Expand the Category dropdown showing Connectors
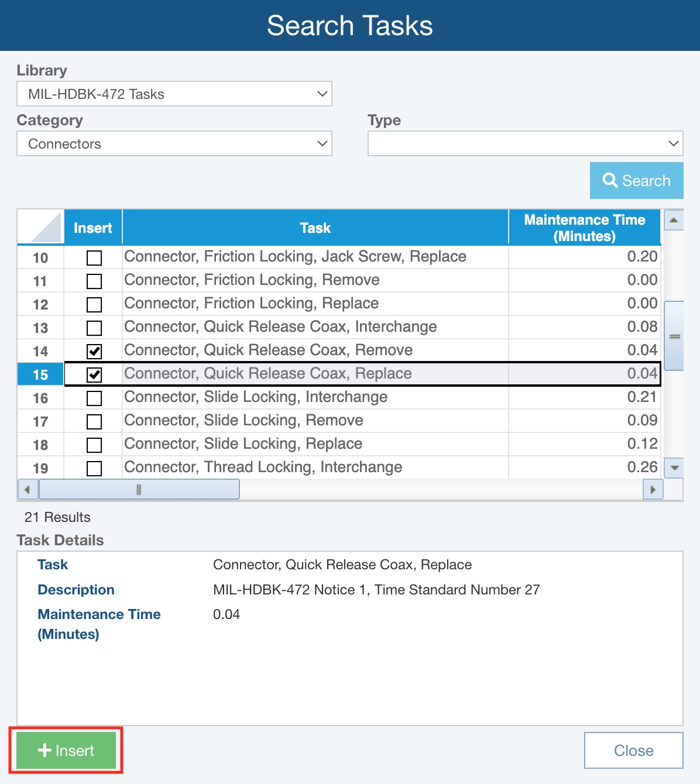The image size is (700, 784). pos(174,144)
